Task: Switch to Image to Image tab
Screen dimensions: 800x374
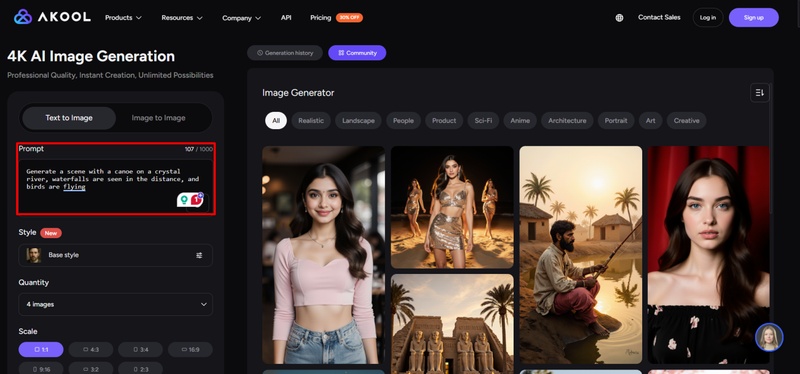Action: tap(159, 118)
